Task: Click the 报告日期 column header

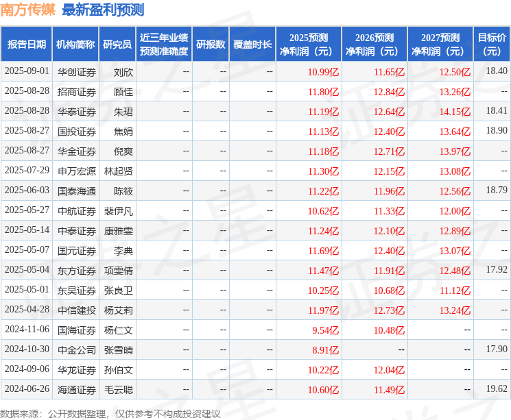Action: coord(26,44)
